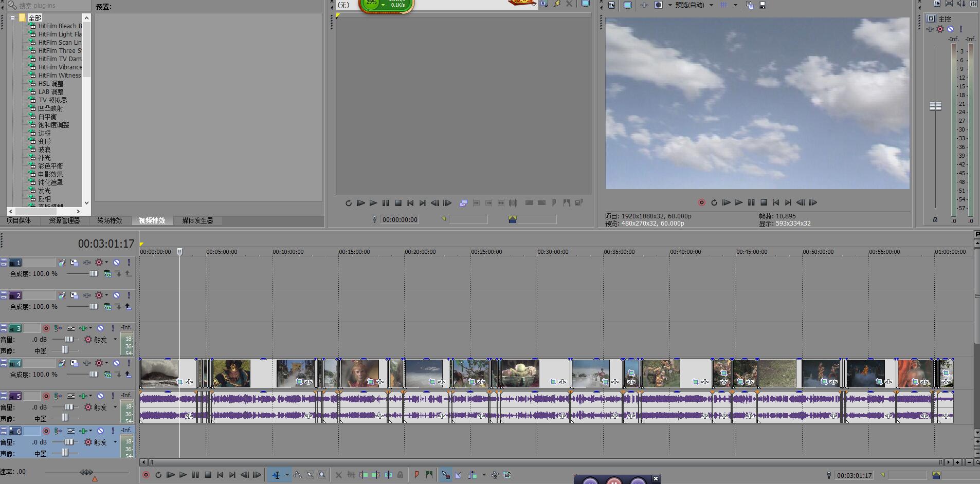The image size is (980, 484).
Task: Open the 触发 automation dropdown on audio track 3
Action: (x=115, y=340)
